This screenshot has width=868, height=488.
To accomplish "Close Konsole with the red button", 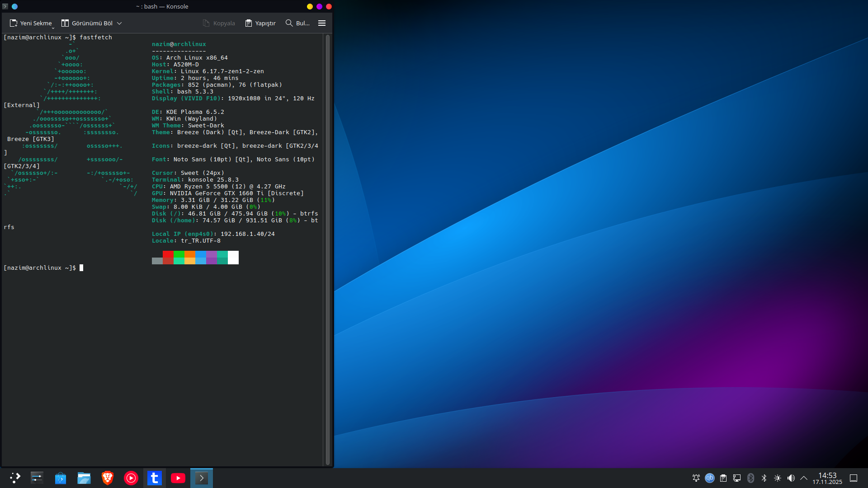I will click(329, 6).
